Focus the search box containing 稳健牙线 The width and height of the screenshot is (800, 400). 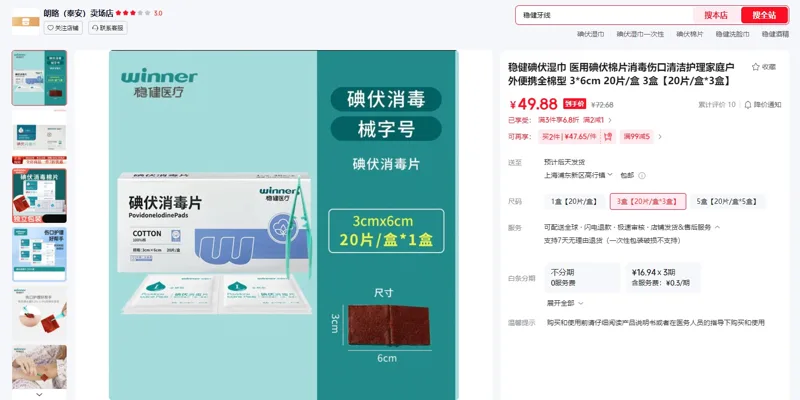[605, 15]
